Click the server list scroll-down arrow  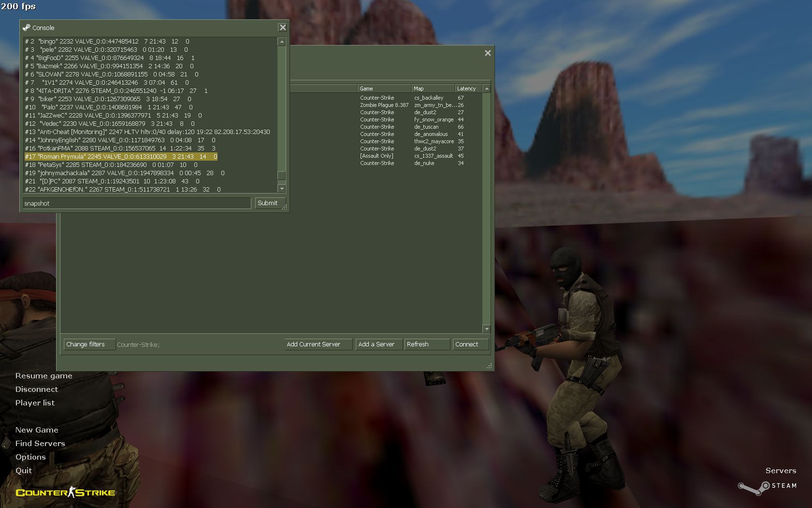pyautogui.click(x=487, y=329)
